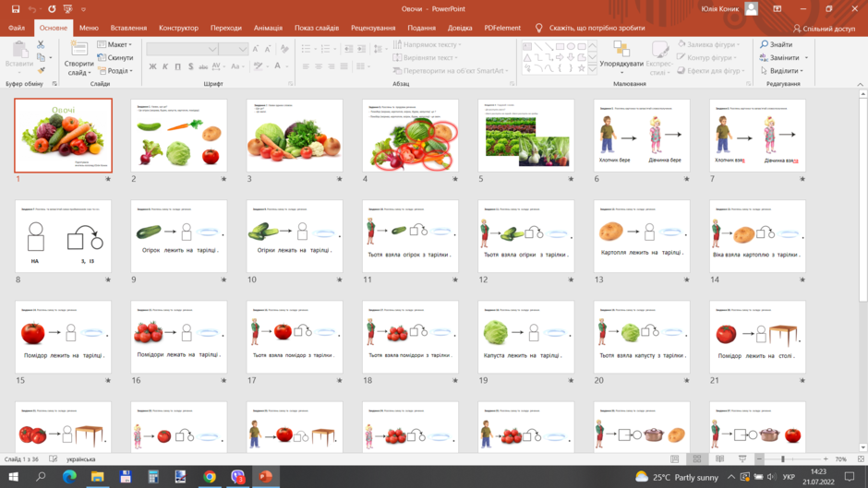Open the Рецензування tab

(373, 28)
